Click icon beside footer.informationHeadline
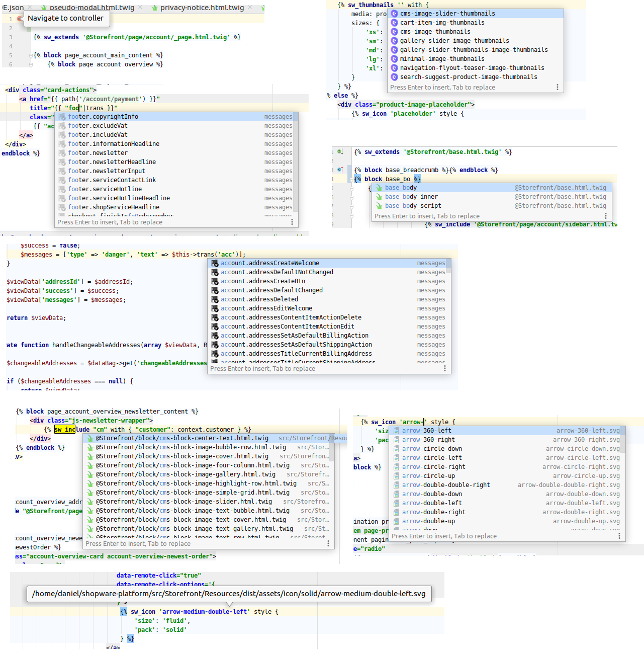This screenshot has width=644, height=649. click(x=62, y=144)
